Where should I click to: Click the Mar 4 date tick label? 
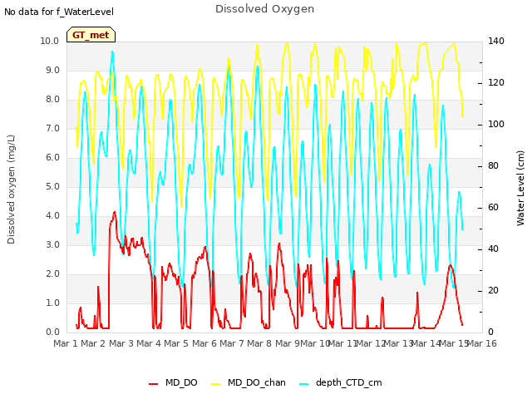[x=149, y=343]
